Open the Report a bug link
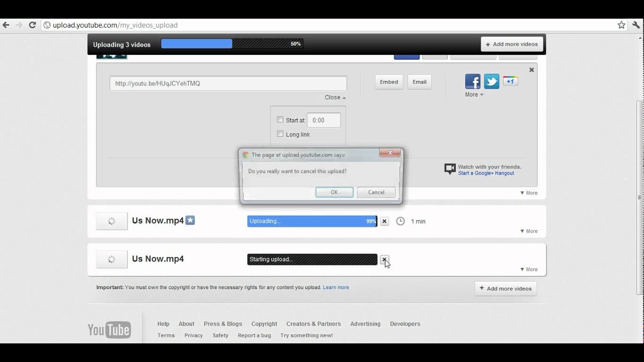This screenshot has width=644, height=362. tap(255, 335)
